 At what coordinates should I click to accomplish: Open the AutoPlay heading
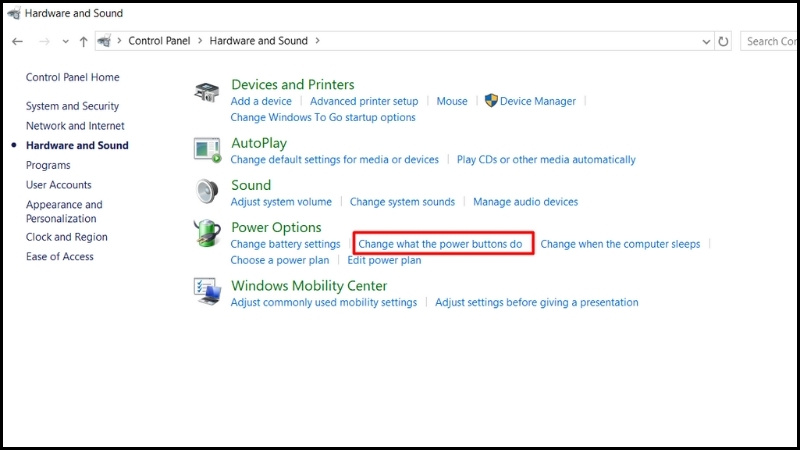pyautogui.click(x=259, y=143)
